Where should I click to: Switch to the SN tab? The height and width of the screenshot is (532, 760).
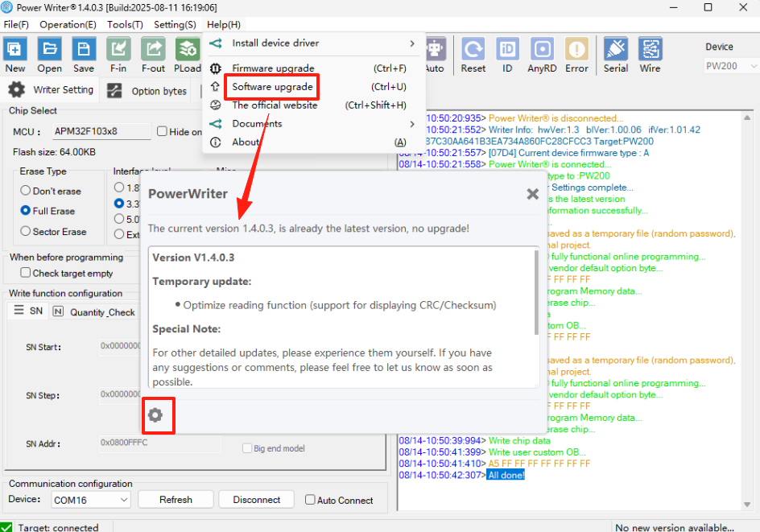point(28,311)
